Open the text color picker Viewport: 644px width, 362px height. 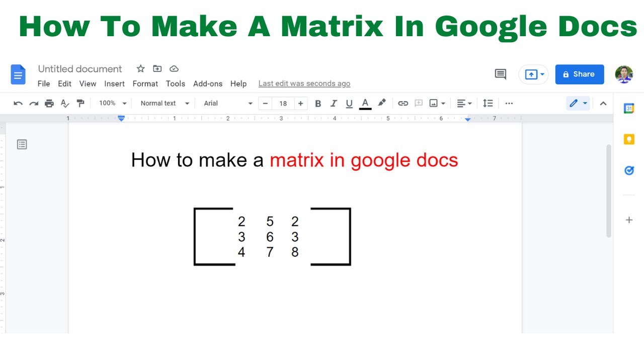point(365,104)
